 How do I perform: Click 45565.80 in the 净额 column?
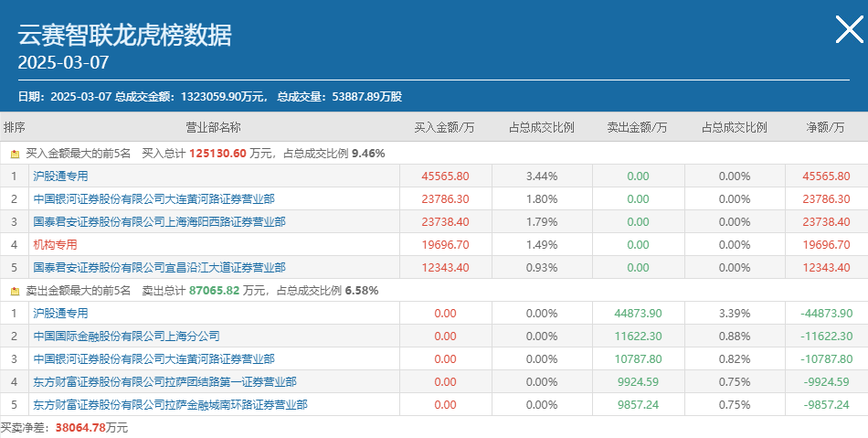coord(827,176)
